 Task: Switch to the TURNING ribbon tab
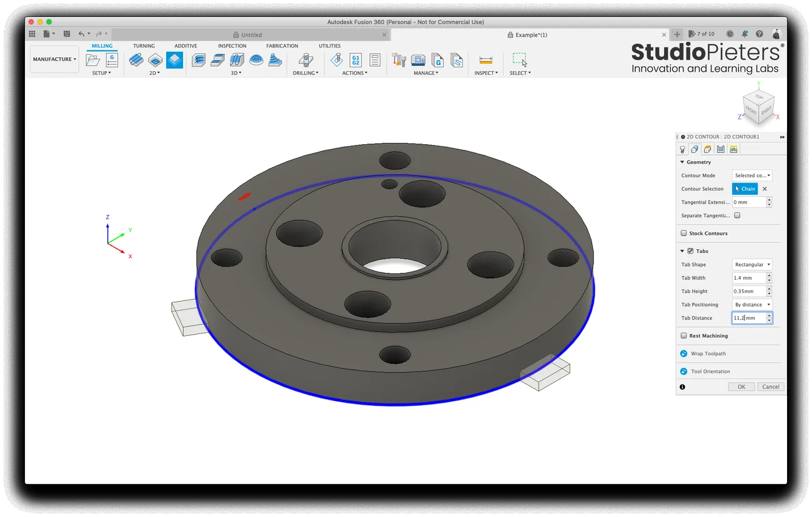[144, 46]
